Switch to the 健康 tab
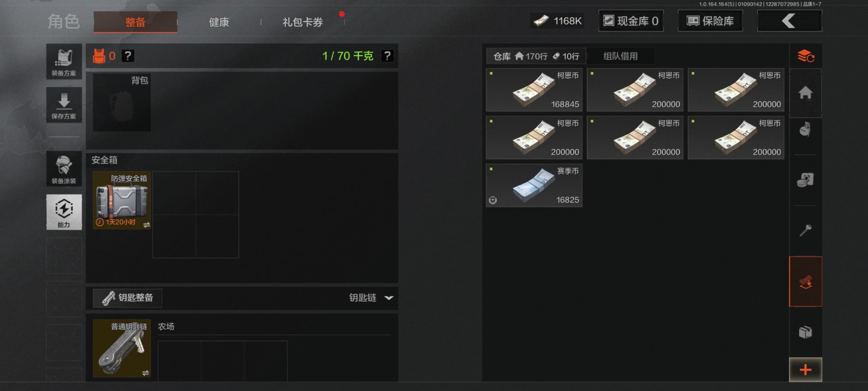Screen dimensions: 868x391 pos(219,22)
